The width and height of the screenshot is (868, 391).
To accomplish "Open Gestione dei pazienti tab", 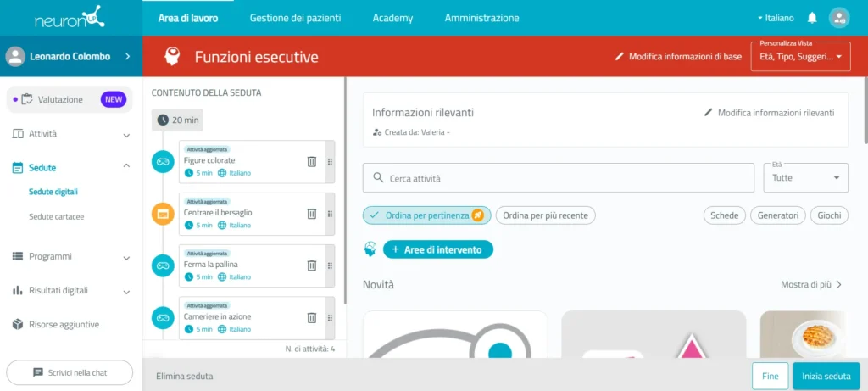I will point(296,18).
